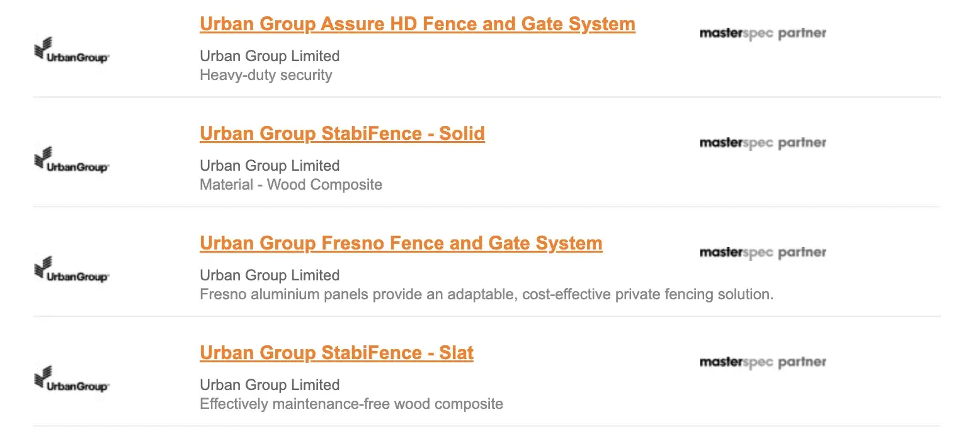Click Urban Group logo beside Assure HD Fence listing

(71, 51)
